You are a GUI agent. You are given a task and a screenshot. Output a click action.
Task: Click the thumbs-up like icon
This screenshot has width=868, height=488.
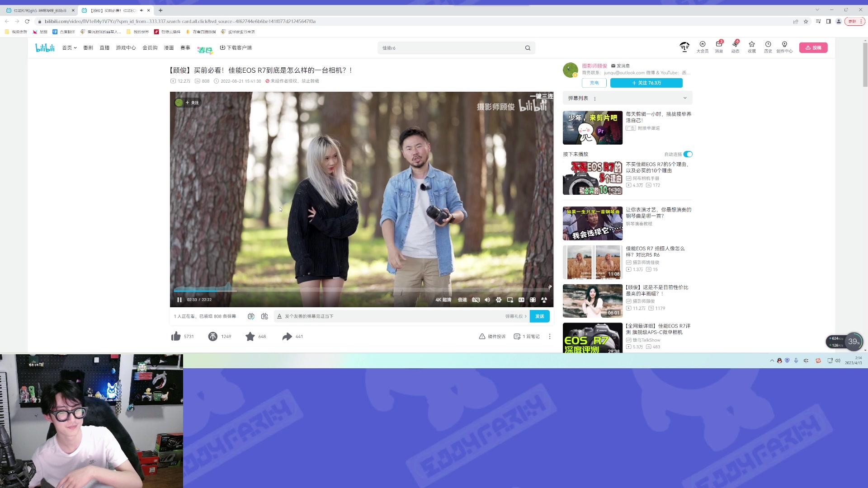pyautogui.click(x=176, y=336)
